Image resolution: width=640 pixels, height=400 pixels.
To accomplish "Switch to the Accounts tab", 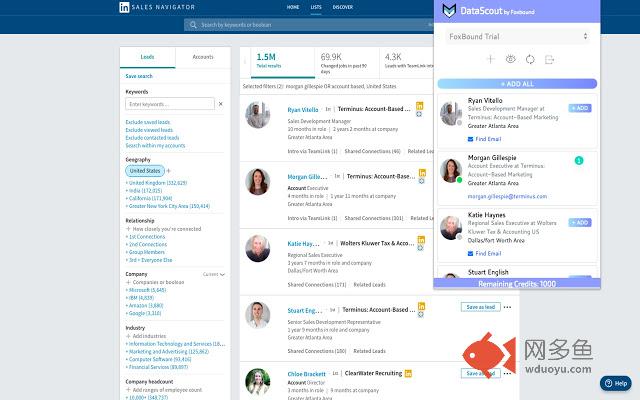I will (203, 58).
